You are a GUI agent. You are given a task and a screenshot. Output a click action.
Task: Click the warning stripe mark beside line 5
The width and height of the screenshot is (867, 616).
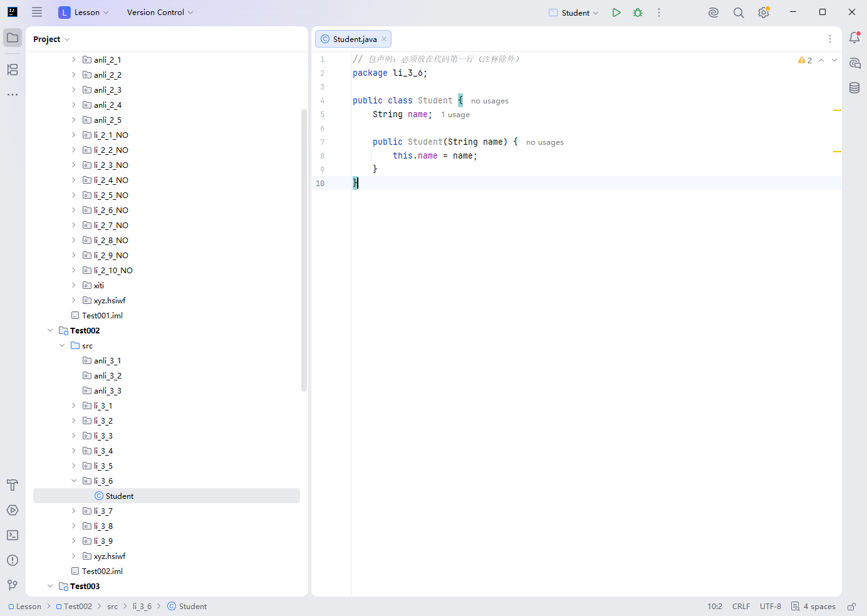837,110
